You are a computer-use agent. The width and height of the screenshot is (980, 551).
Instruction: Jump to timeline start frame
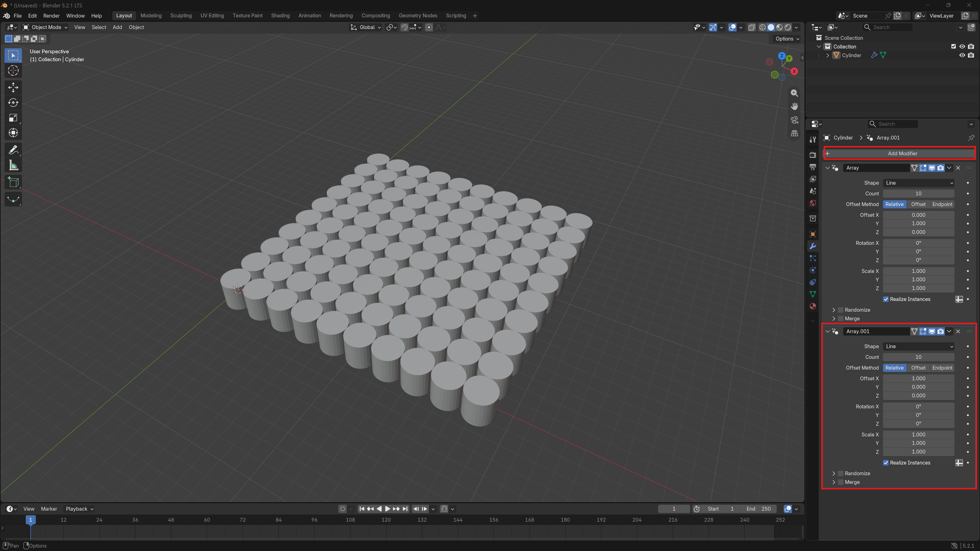tap(362, 509)
